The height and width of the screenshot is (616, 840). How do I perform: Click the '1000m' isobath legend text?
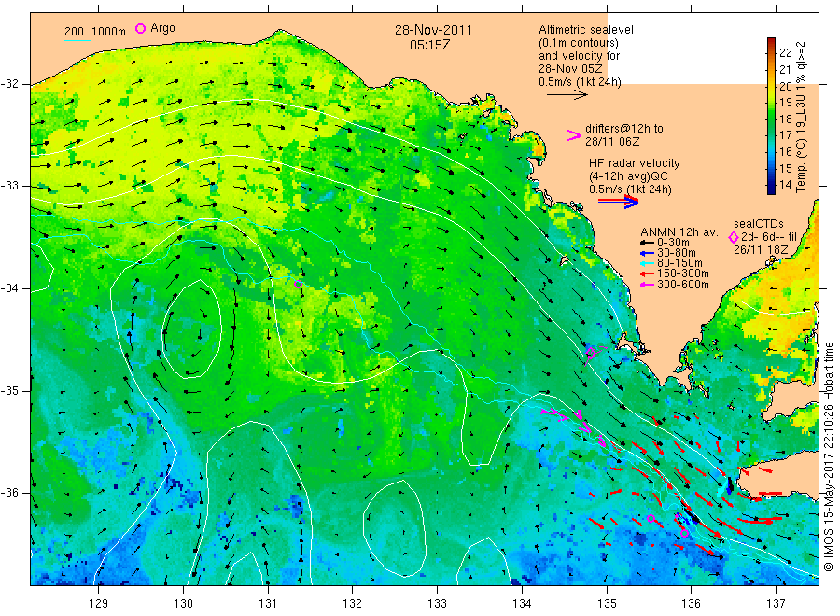tap(109, 32)
